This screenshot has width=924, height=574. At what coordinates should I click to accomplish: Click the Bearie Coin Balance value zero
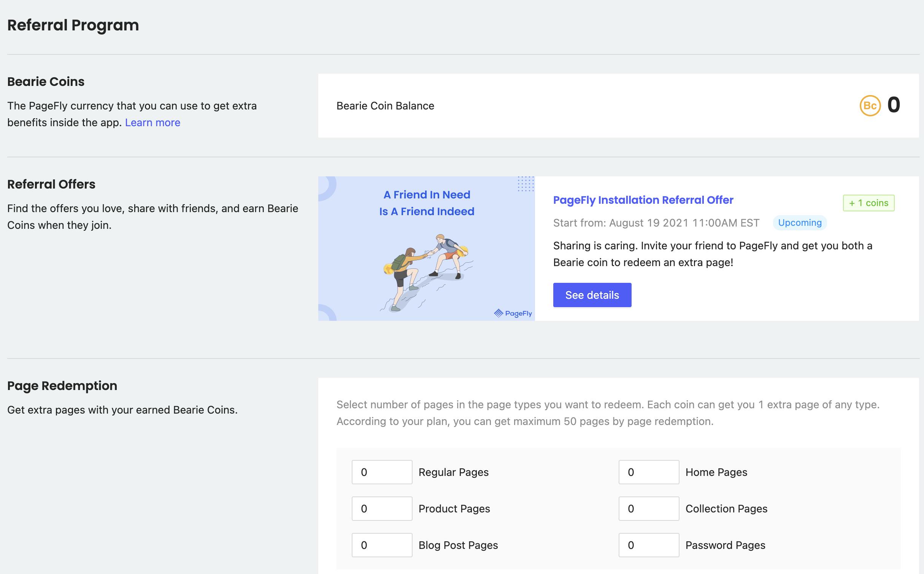[x=894, y=105]
